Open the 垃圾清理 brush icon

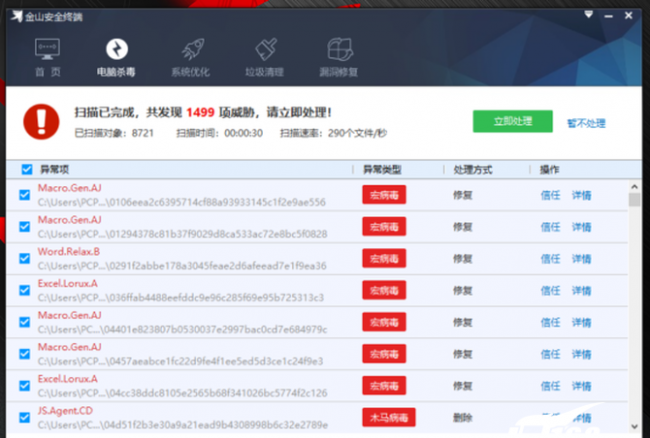pyautogui.click(x=266, y=49)
